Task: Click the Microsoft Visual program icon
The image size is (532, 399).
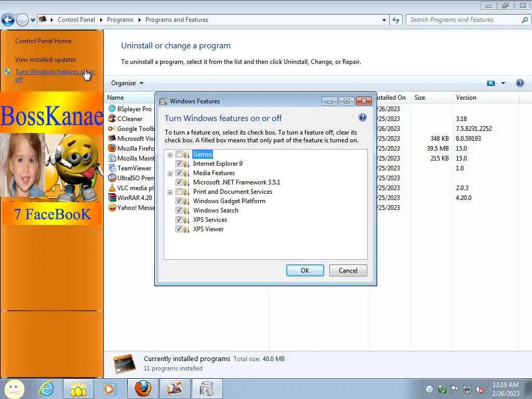Action: click(112, 138)
